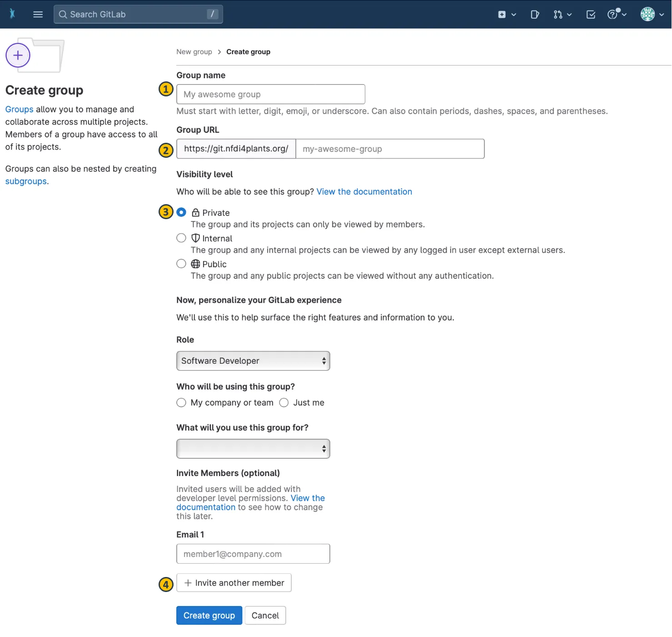This screenshot has width=672, height=637.
Task: Open the merge requests icon menu
Action: pos(562,15)
